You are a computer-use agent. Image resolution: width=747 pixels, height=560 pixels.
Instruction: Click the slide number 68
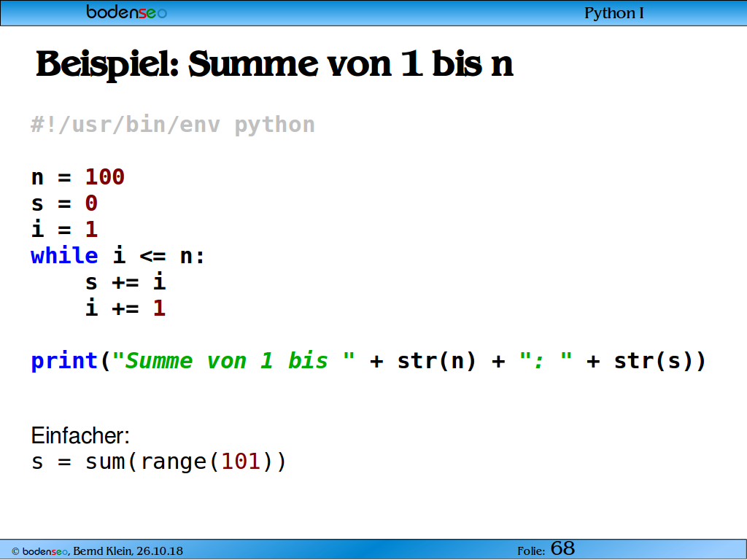pyautogui.click(x=562, y=548)
